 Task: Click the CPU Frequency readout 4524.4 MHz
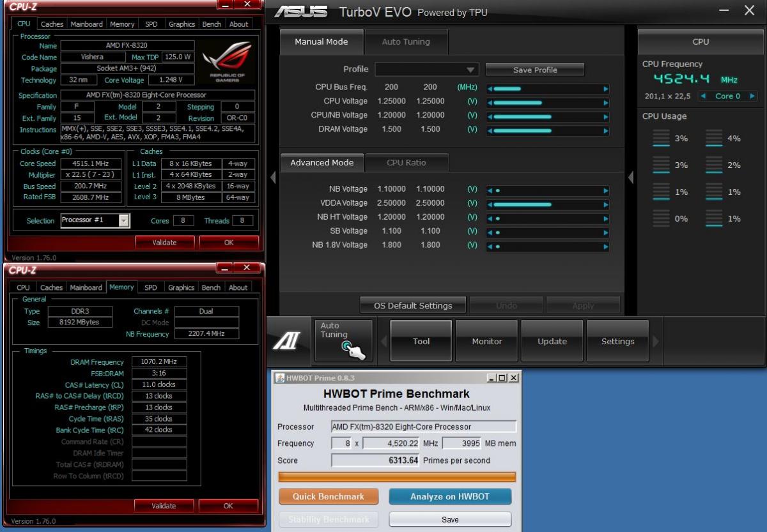coord(695,80)
